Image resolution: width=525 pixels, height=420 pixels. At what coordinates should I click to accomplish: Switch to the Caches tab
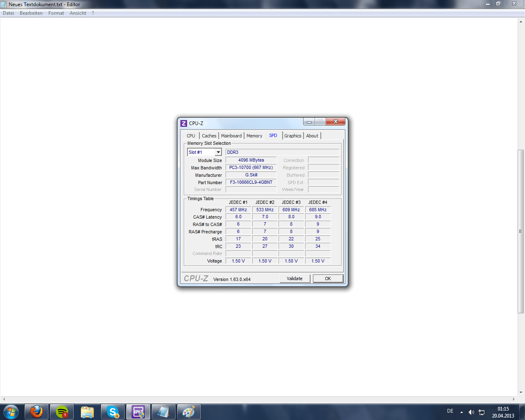pos(209,136)
